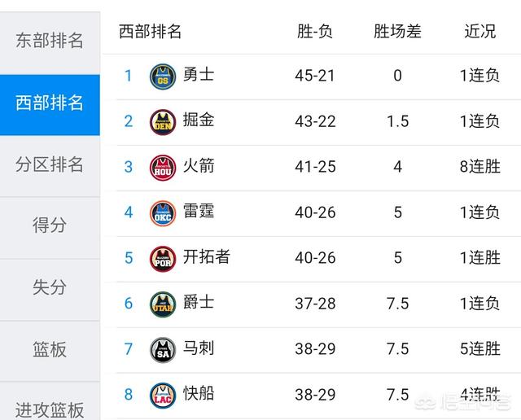Click the Warriors GS team logo

coord(163,77)
